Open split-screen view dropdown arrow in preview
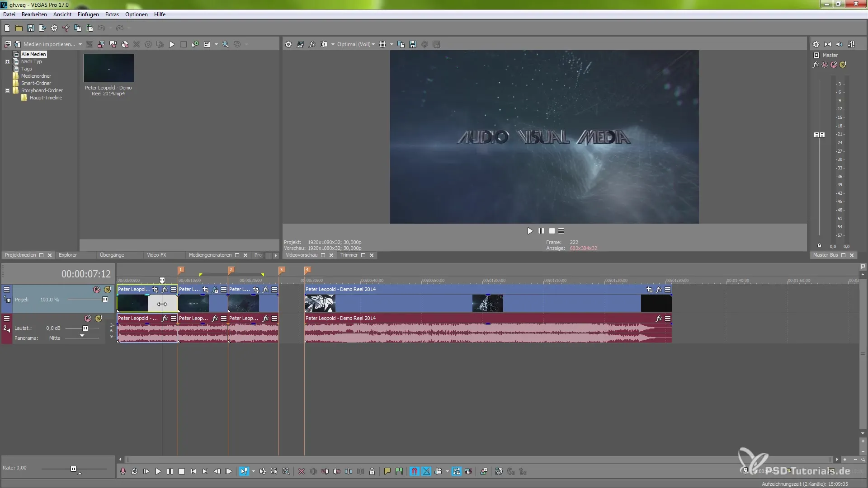This screenshot has height=488, width=868. tap(333, 44)
